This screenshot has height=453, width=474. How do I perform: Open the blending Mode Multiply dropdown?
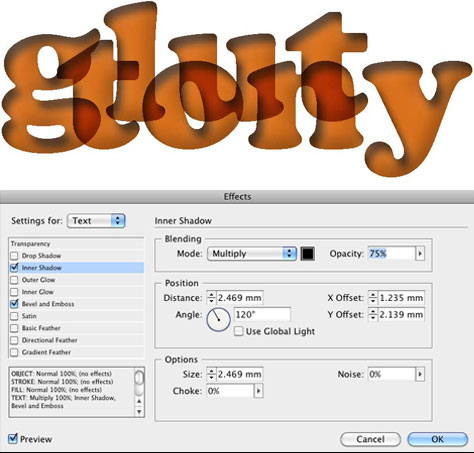[252, 254]
